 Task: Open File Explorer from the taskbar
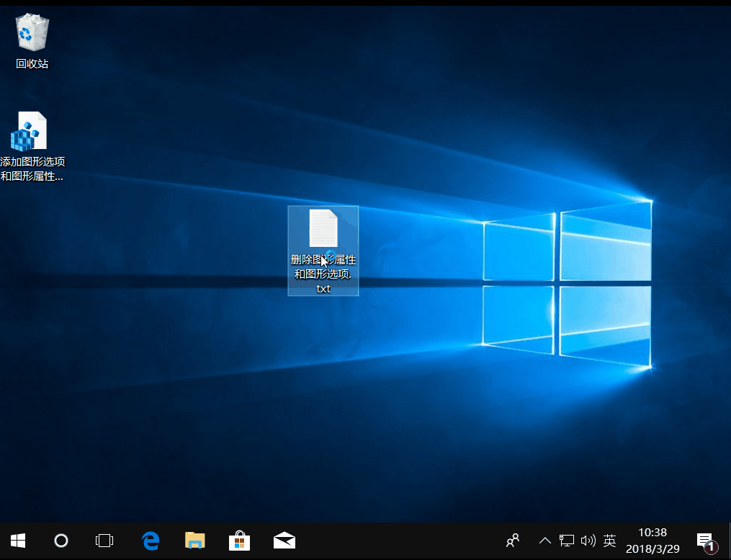[195, 541]
